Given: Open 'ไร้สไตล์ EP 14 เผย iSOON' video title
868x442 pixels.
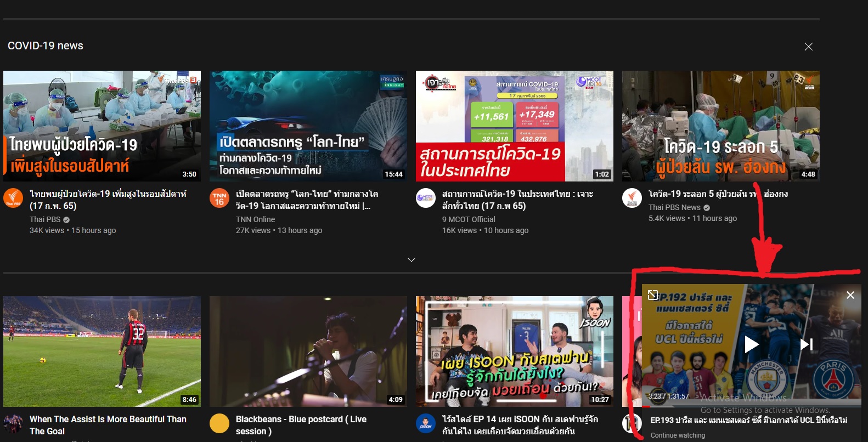Looking at the screenshot, I should pyautogui.click(x=520, y=425).
